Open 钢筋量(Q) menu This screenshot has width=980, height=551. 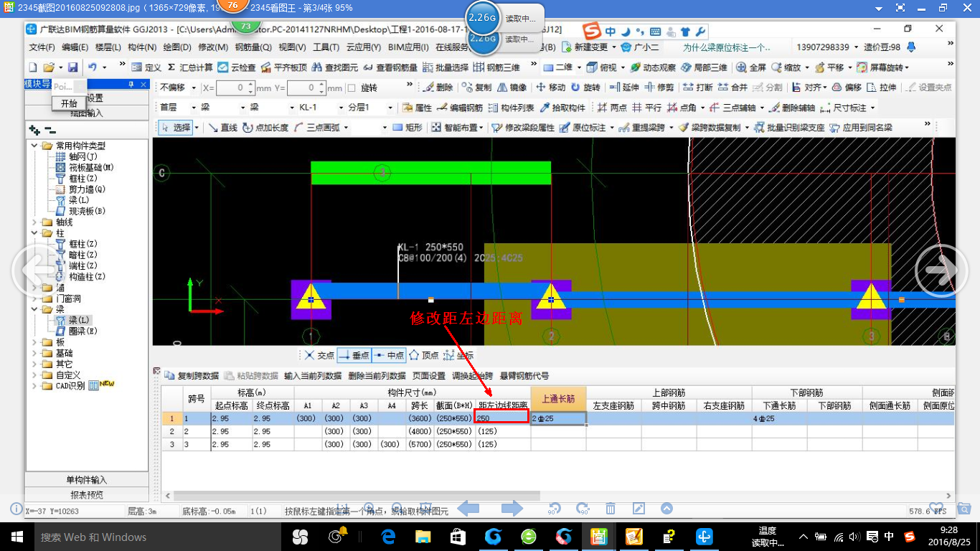(x=253, y=47)
